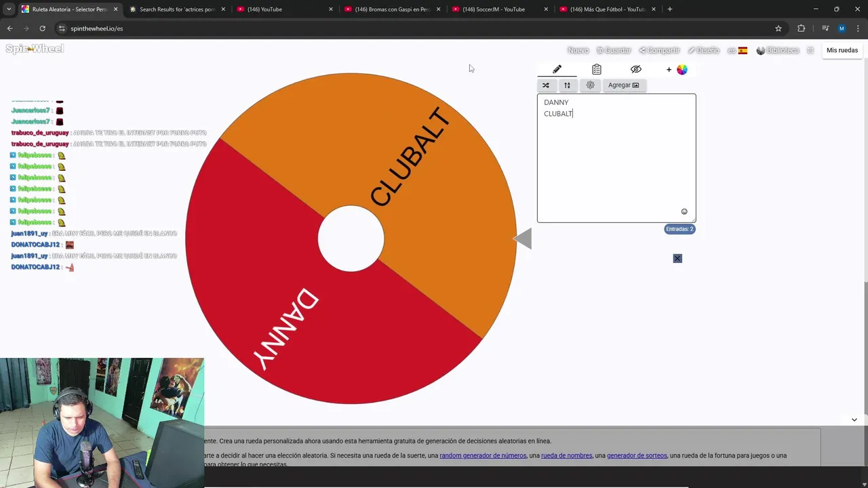Open the media controls icon
This screenshot has height=488, width=868.
[x=825, y=28]
